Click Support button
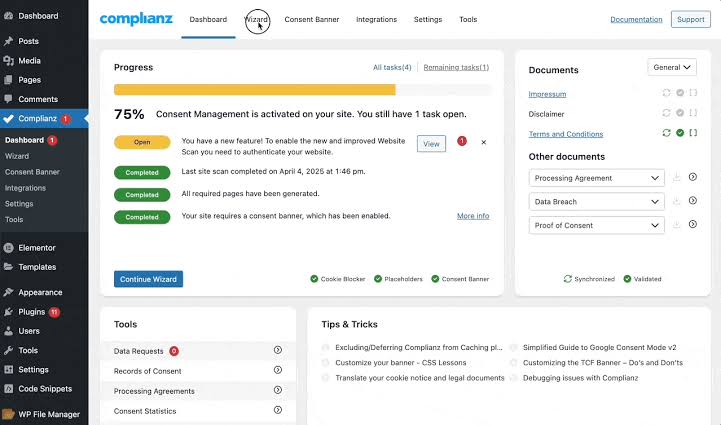The image size is (721, 425). [691, 19]
